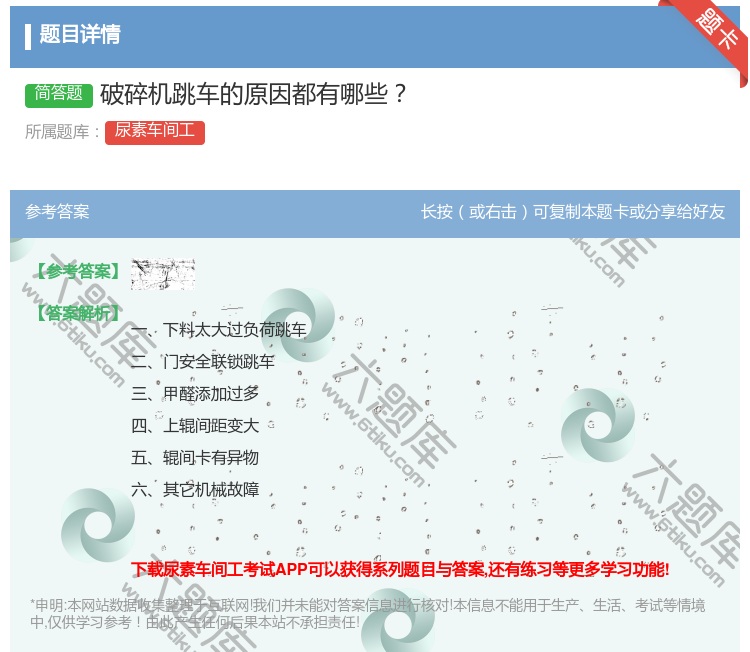Click the 长按（或右击）可复制本题卡 hint text
The image size is (750, 652).
tap(573, 211)
